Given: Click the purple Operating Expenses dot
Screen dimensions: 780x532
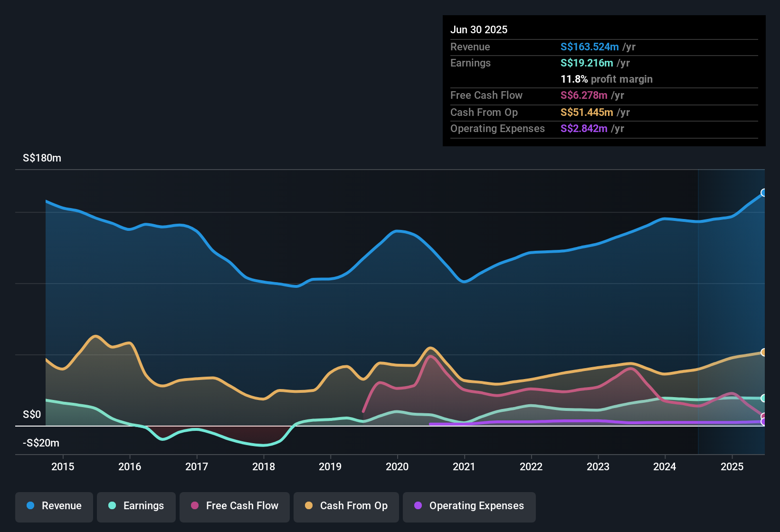Looking at the screenshot, I should pos(418,505).
